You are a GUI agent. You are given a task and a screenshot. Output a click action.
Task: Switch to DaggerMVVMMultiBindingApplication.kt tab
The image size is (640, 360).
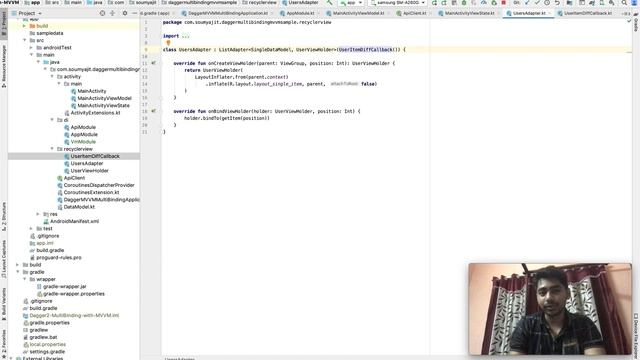(x=225, y=13)
